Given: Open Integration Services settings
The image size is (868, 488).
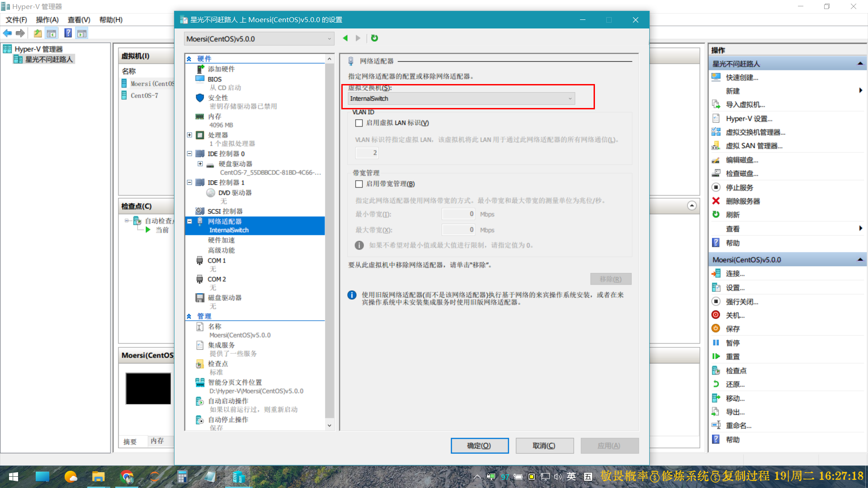Looking at the screenshot, I should coord(221,345).
